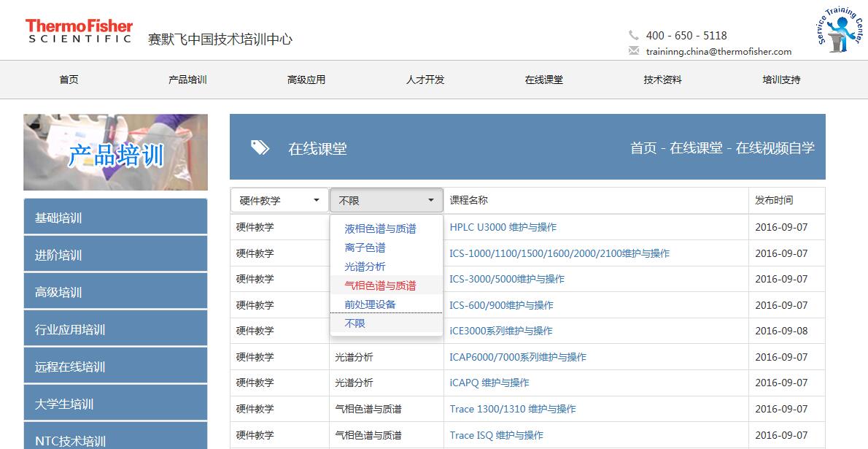868x449 pixels.
Task: Click date 2016-09-08 in iCE3000 row
Action: point(781,331)
